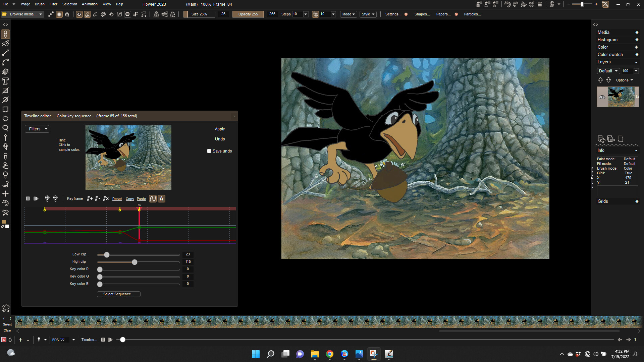Screen dimensions: 644x362
Task: Open the FPS dropdown at the bottom
Action: coord(73,340)
